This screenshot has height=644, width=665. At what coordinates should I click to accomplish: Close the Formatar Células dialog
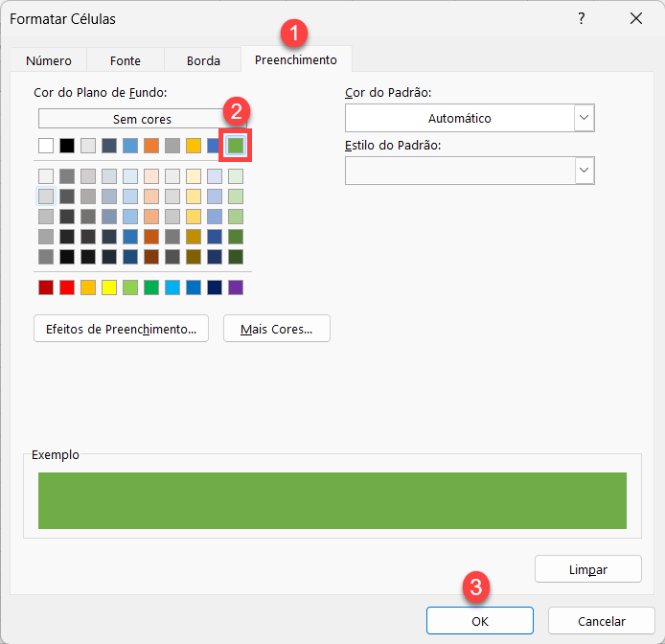click(x=635, y=18)
